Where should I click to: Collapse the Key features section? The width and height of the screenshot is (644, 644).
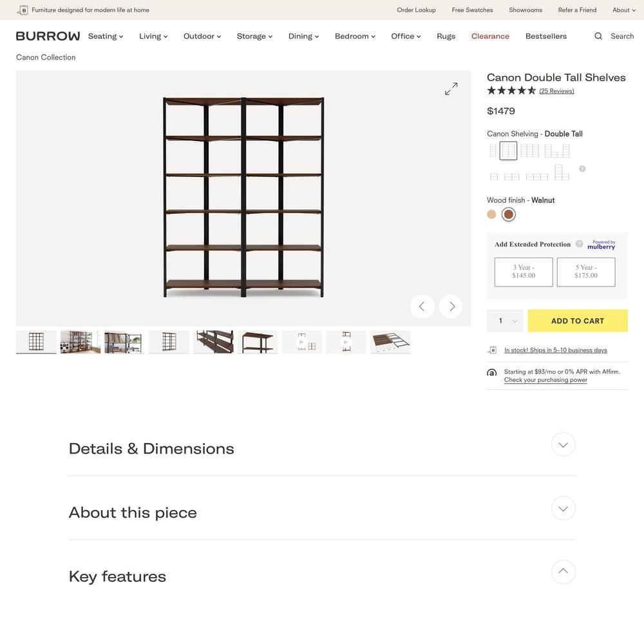(563, 572)
